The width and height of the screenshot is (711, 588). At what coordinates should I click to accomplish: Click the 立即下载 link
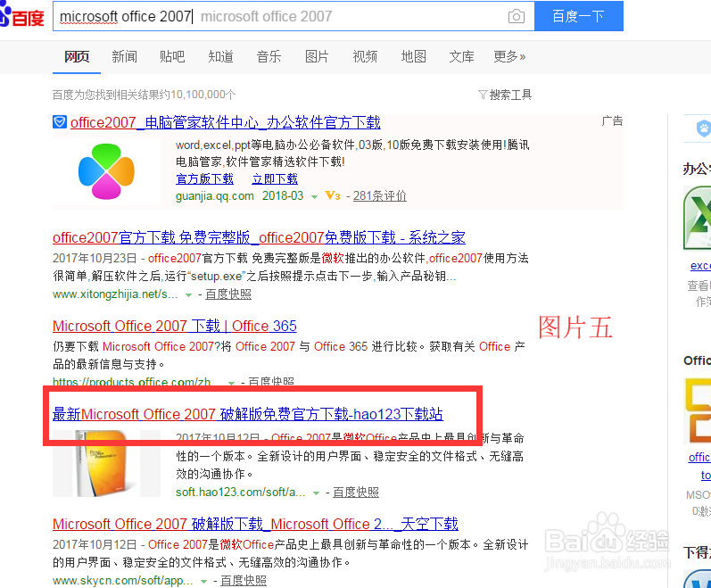coord(275,179)
